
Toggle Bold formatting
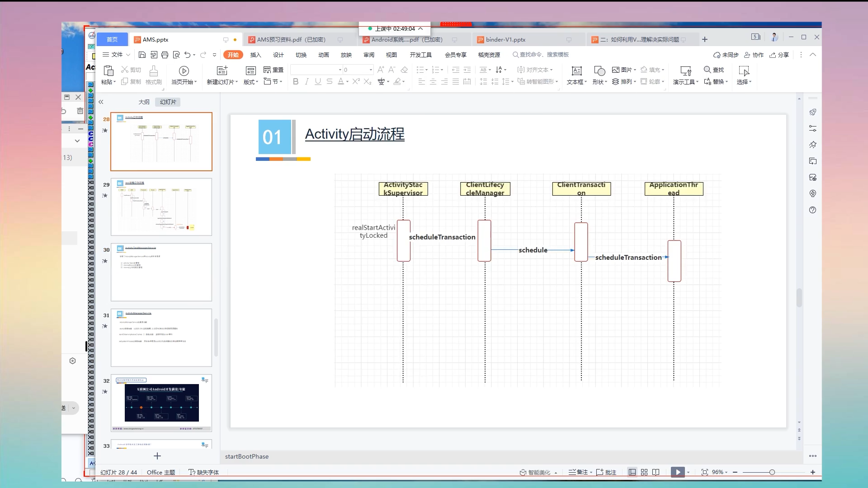pos(296,81)
